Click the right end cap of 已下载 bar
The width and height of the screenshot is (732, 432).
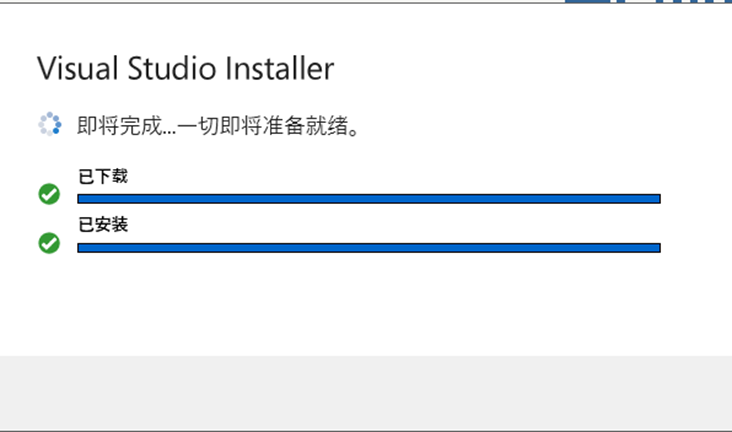point(659,199)
